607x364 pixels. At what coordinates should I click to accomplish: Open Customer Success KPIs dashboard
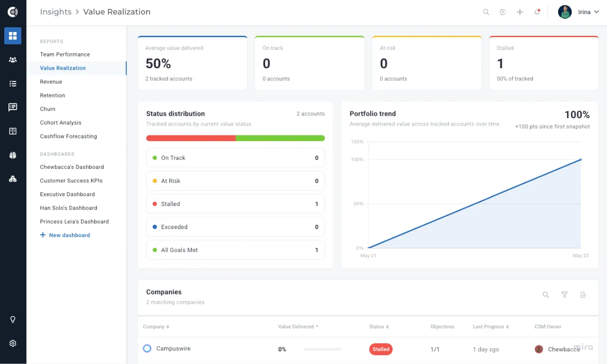(71, 181)
